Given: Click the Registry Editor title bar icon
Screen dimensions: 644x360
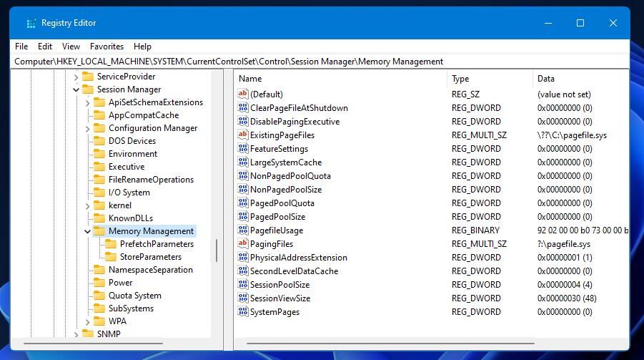Looking at the screenshot, I should (31, 24).
